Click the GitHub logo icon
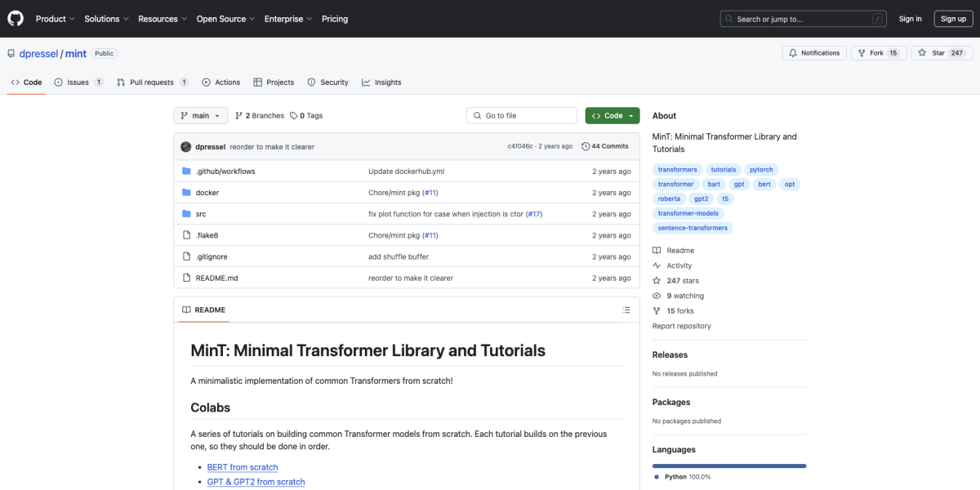This screenshot has width=980, height=490. [16, 18]
